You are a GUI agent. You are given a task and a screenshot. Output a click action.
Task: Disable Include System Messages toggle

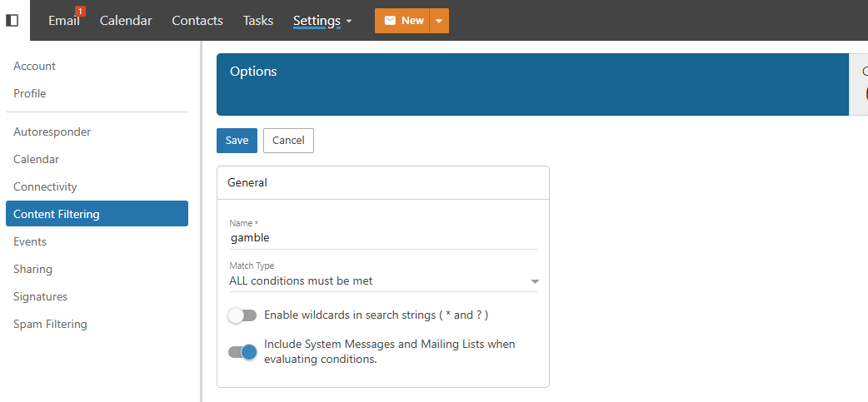(242, 351)
